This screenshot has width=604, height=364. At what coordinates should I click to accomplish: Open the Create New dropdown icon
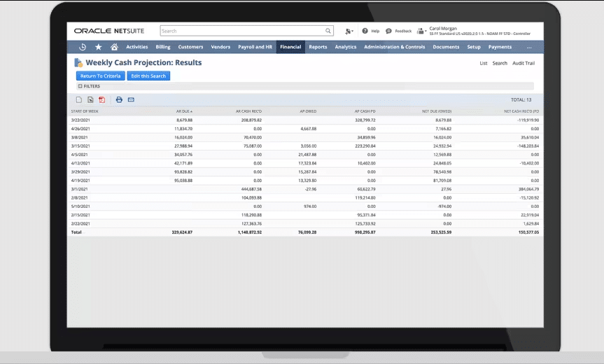pyautogui.click(x=349, y=31)
